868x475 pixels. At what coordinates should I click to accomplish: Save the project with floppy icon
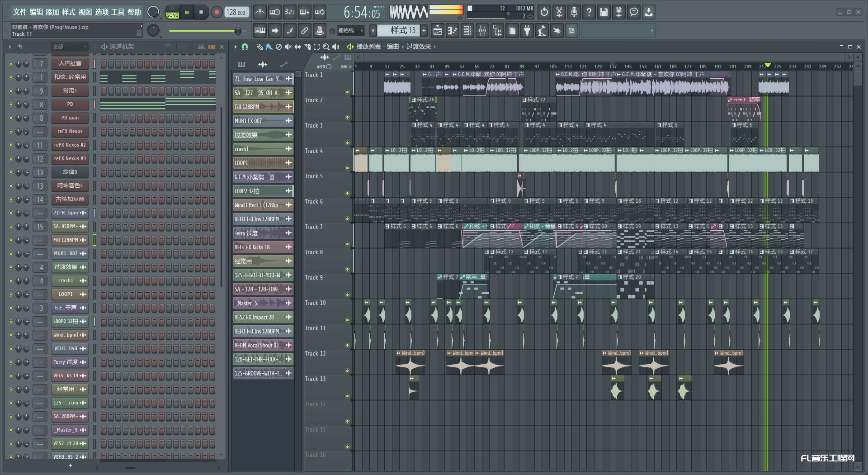pos(604,12)
